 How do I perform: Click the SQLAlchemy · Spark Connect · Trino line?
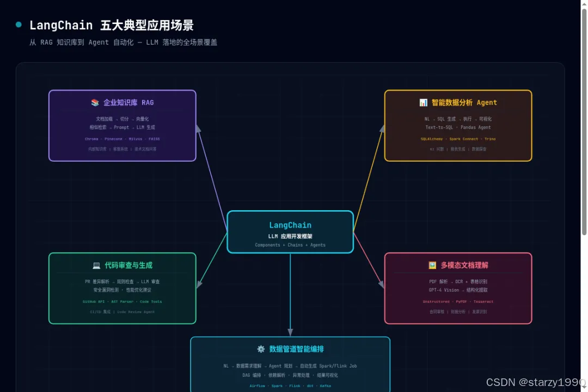pos(458,139)
